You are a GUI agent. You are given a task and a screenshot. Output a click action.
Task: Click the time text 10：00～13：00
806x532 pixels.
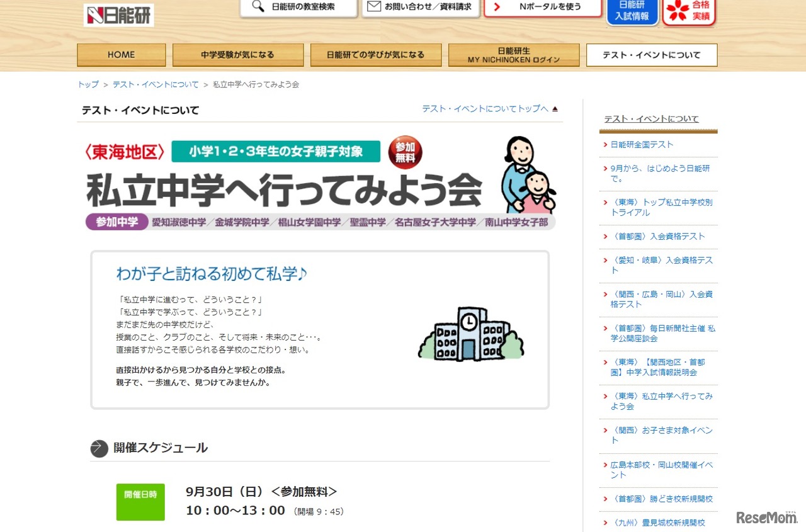point(236,511)
